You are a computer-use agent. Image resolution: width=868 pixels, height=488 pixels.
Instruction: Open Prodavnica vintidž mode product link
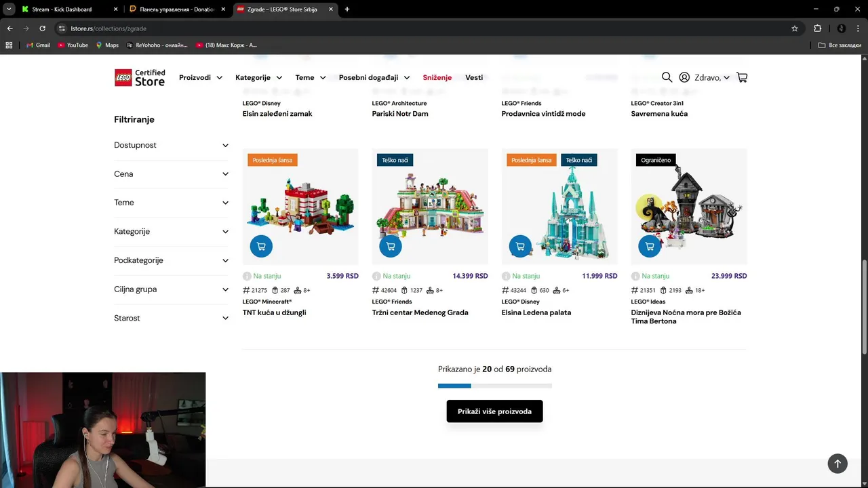coord(543,114)
